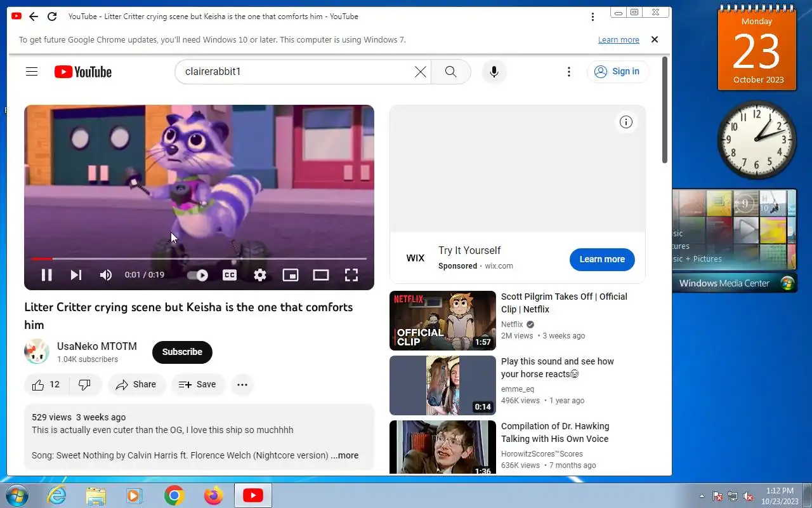Viewport: 812px width, 508px height.
Task: Open the Action Center flag icon
Action: click(x=717, y=496)
